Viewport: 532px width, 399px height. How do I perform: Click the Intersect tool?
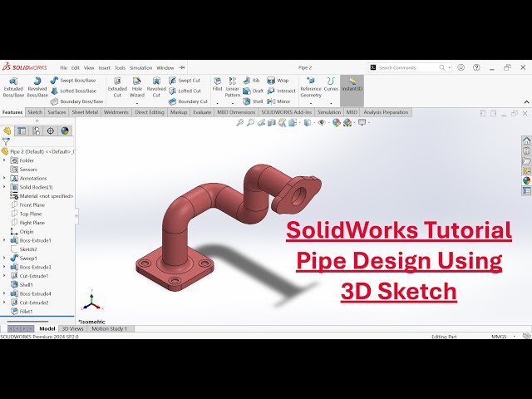pyautogui.click(x=281, y=91)
